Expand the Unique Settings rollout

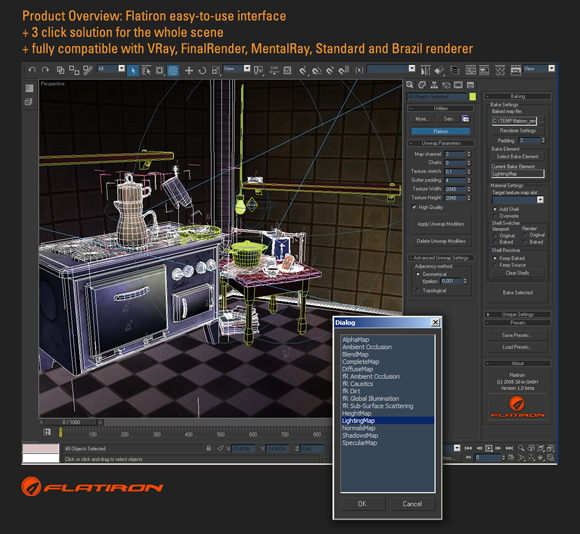point(517,314)
